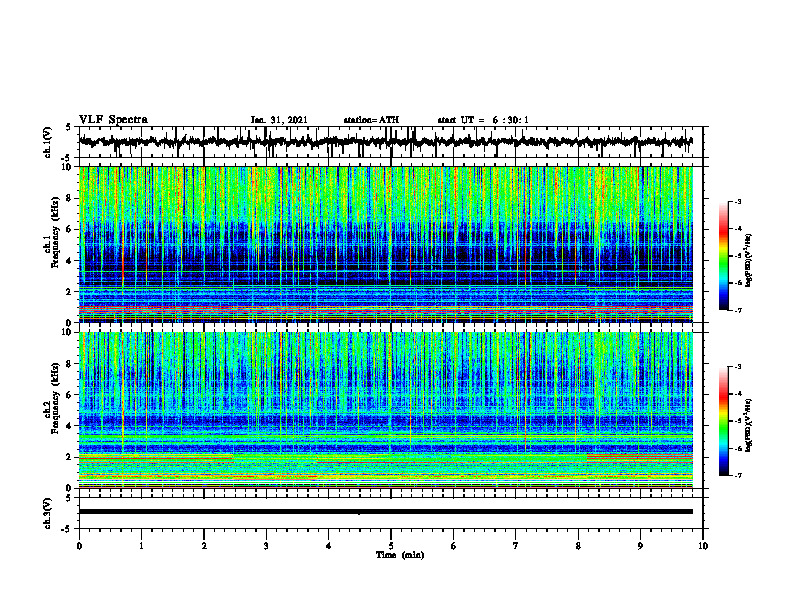Click the time axis tick label "4"
The image size is (792, 612).
[329, 546]
